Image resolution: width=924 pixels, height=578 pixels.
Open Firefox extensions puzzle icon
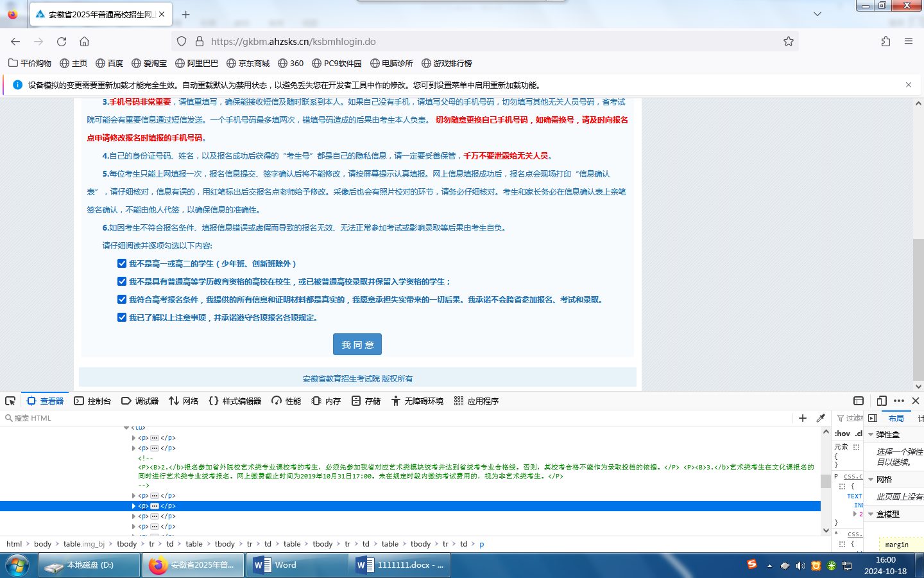click(886, 41)
